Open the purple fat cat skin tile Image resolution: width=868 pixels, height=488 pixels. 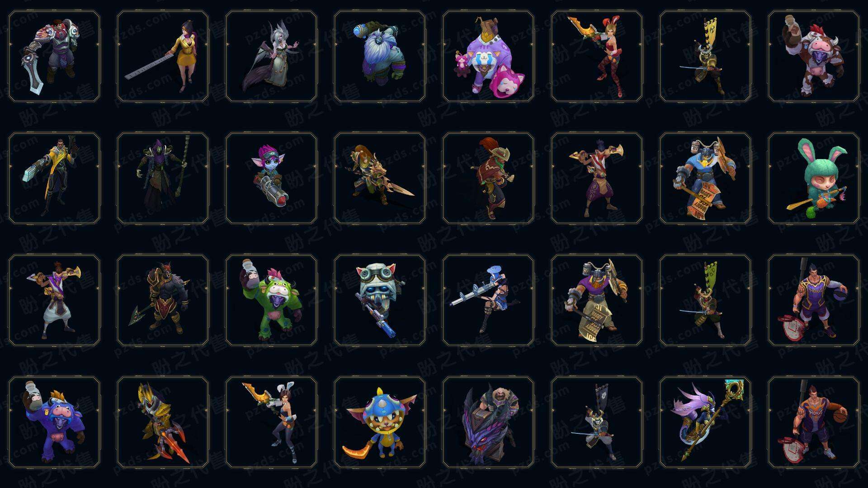pyautogui.click(x=488, y=56)
